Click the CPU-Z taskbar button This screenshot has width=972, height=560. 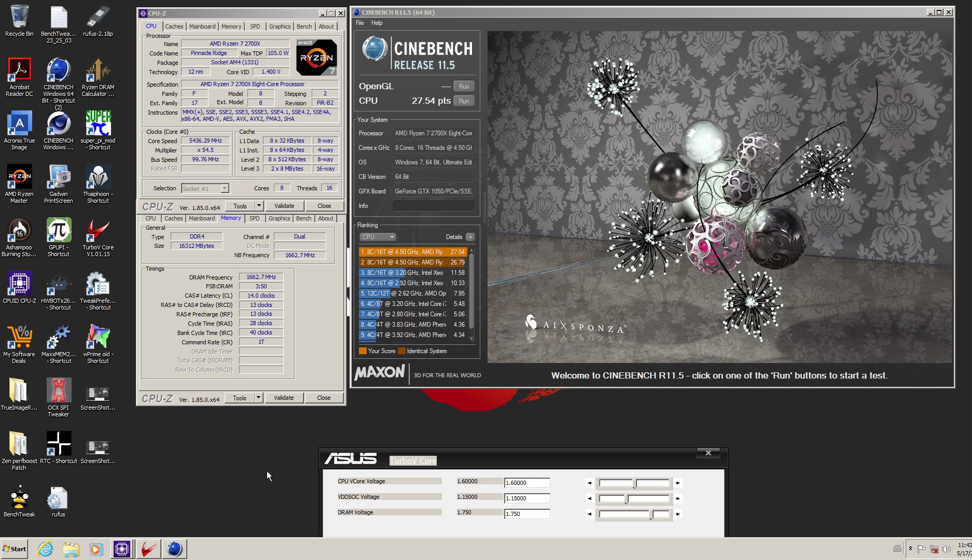122,549
